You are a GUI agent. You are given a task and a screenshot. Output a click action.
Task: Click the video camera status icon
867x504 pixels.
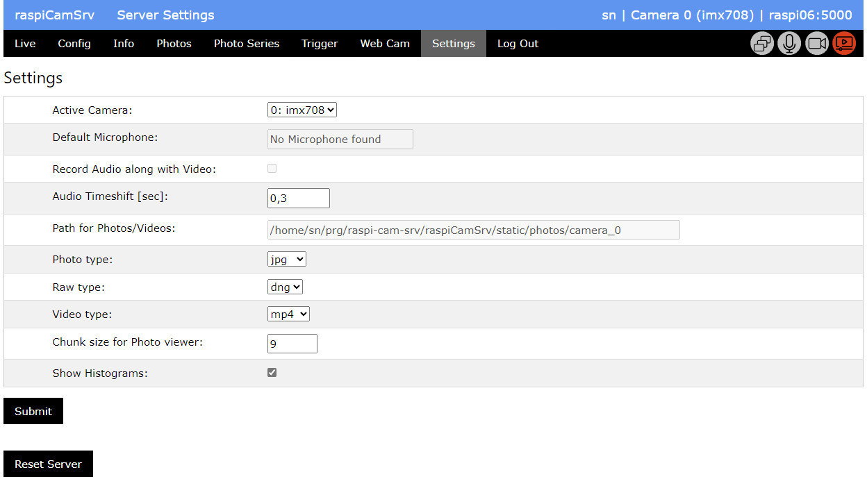817,44
